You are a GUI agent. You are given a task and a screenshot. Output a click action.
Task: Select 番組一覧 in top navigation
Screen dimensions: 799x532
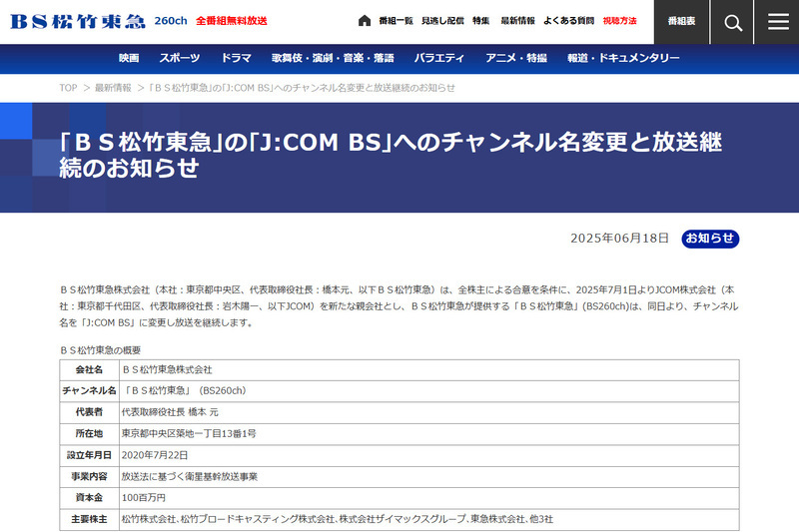396,21
